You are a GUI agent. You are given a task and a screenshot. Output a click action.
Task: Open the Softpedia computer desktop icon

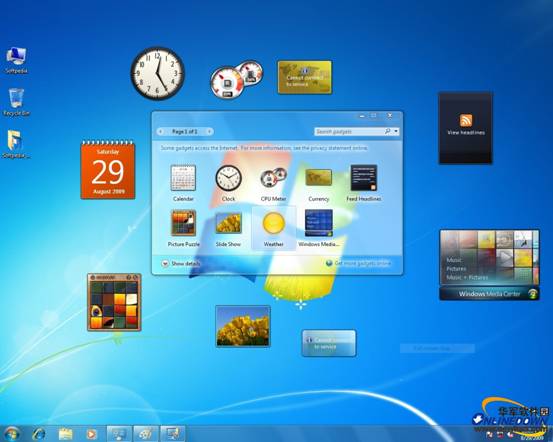pos(16,60)
